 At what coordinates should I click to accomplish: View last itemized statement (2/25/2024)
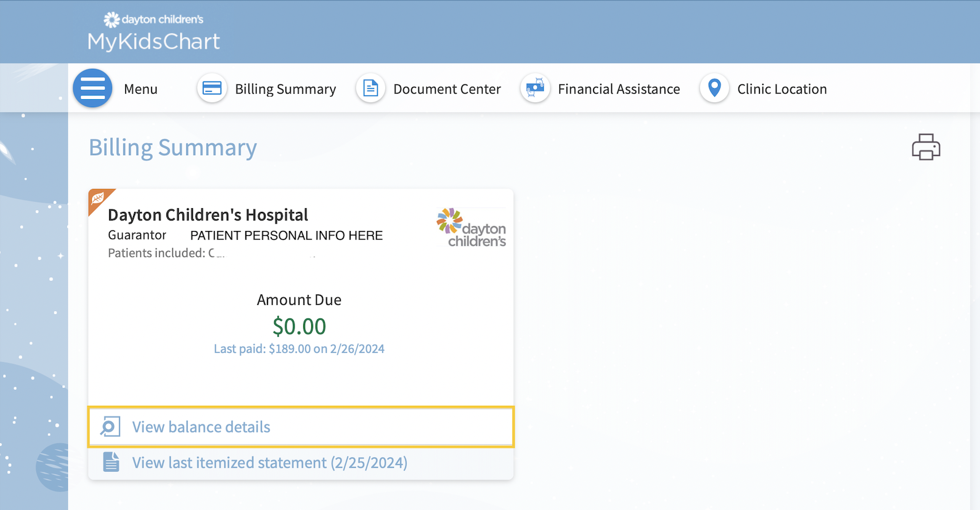point(269,463)
